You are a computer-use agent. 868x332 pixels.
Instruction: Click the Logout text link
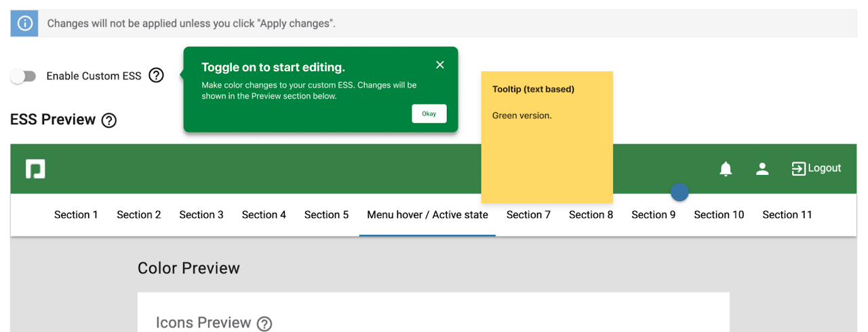point(825,168)
